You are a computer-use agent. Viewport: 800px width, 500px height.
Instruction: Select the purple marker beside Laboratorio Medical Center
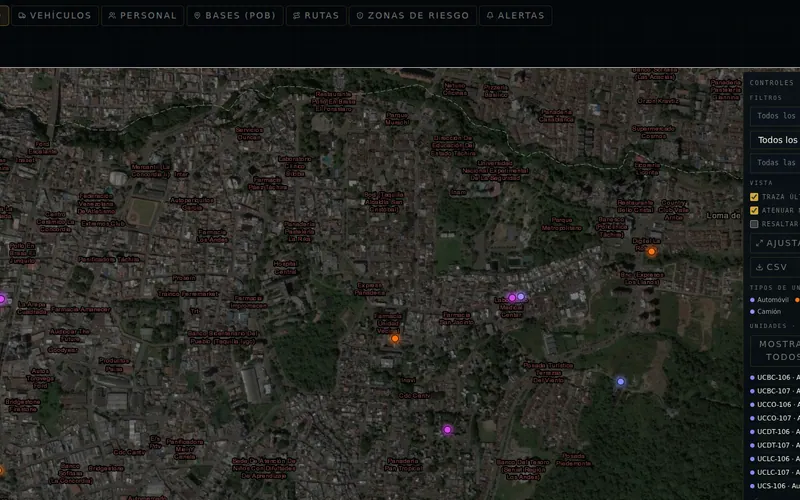[x=520, y=296]
